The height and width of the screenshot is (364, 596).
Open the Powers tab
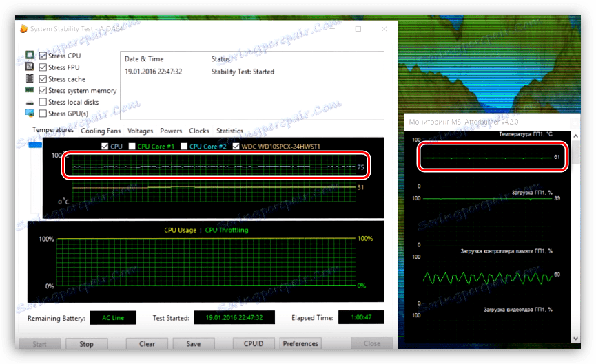pos(171,131)
